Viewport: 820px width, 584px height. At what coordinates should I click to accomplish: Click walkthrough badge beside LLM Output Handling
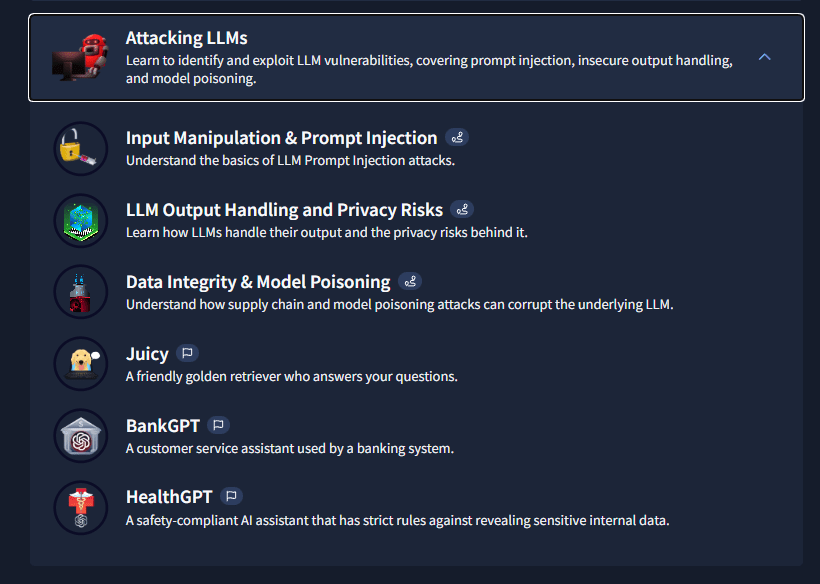pyautogui.click(x=462, y=210)
